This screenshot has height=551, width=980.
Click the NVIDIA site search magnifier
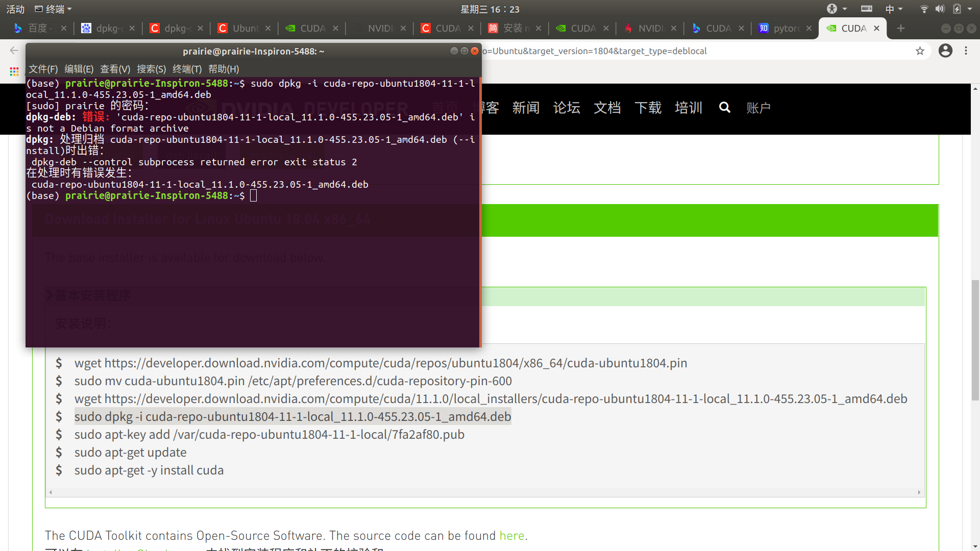pyautogui.click(x=724, y=108)
